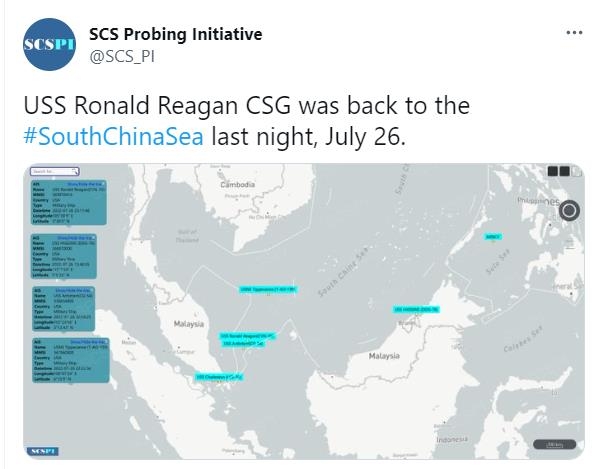Select the first black square layer button
The height and width of the screenshot is (469, 594).
coord(552,171)
